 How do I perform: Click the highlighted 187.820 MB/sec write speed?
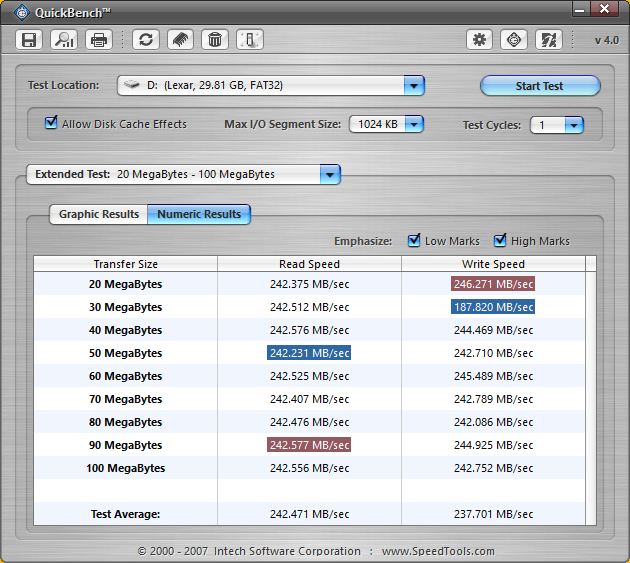point(493,307)
